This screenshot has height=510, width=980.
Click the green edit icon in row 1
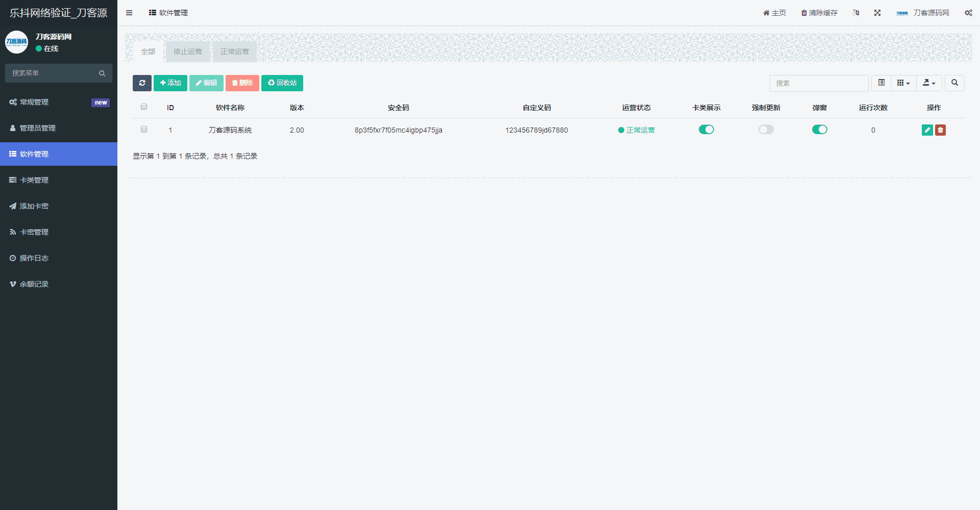(x=927, y=130)
